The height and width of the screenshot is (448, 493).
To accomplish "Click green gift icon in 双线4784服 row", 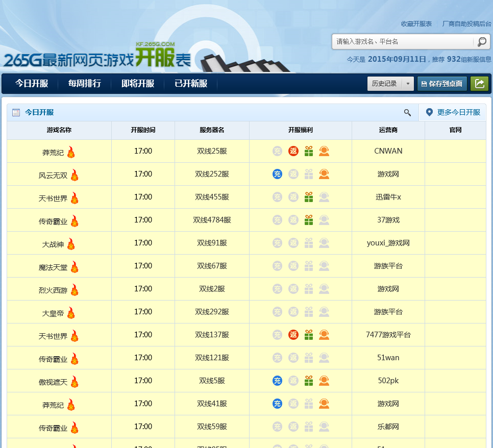I will tap(309, 220).
